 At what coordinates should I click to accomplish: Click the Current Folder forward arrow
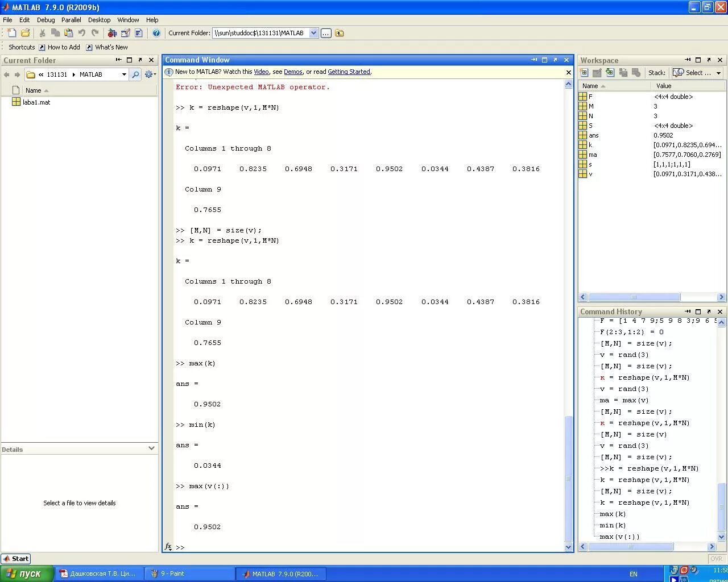tap(17, 74)
